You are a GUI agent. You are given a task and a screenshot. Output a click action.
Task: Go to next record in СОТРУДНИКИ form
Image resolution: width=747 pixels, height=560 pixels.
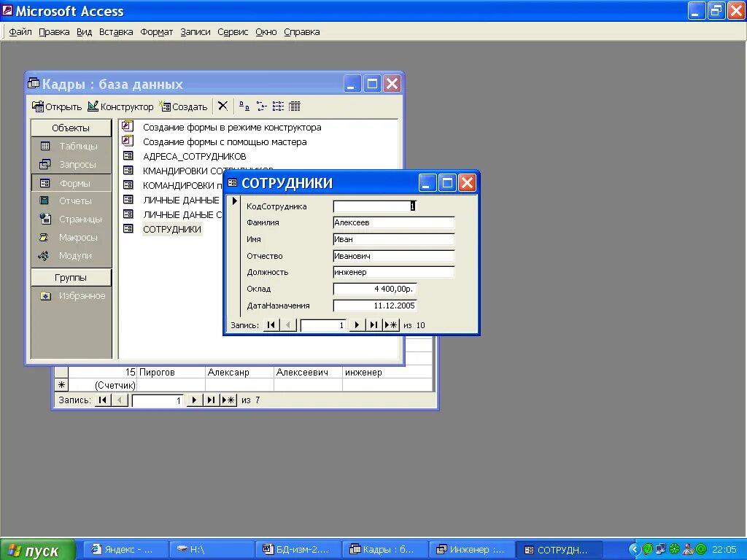click(356, 325)
